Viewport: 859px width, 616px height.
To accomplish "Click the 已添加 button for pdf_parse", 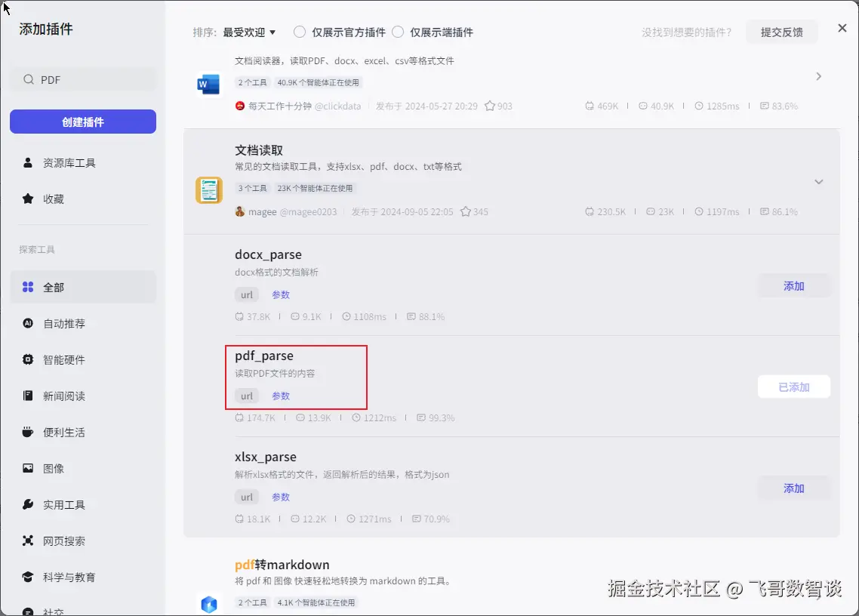I will point(794,387).
